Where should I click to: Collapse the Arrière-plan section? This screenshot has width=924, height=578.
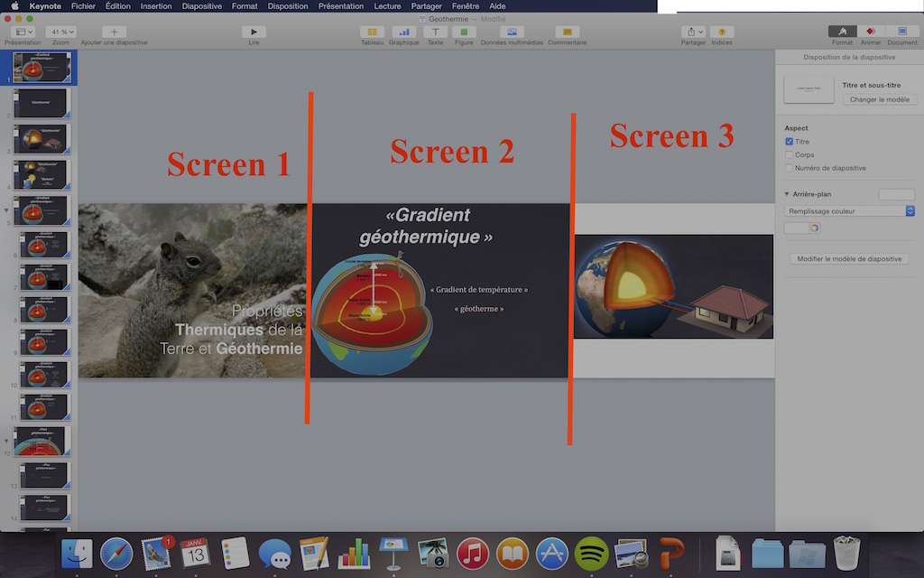786,193
